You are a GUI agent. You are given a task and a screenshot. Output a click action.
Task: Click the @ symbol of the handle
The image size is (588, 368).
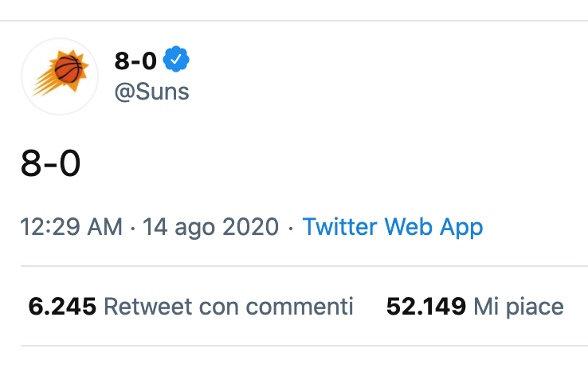point(124,92)
